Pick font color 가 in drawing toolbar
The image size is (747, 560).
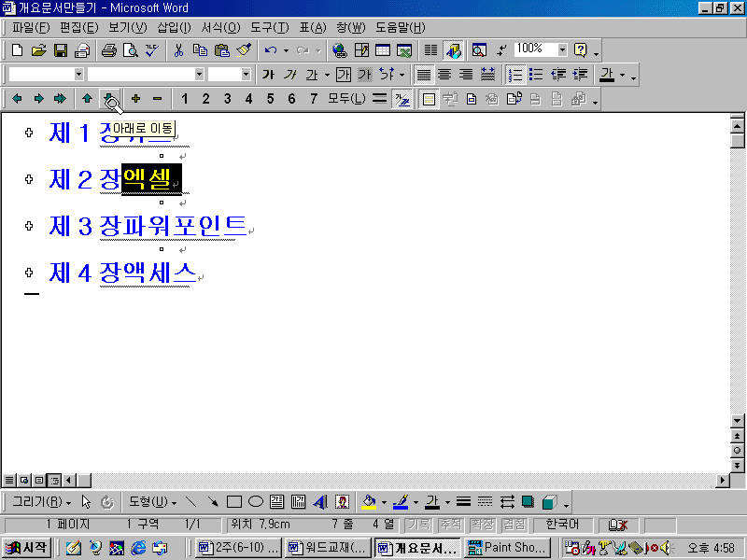tap(432, 502)
